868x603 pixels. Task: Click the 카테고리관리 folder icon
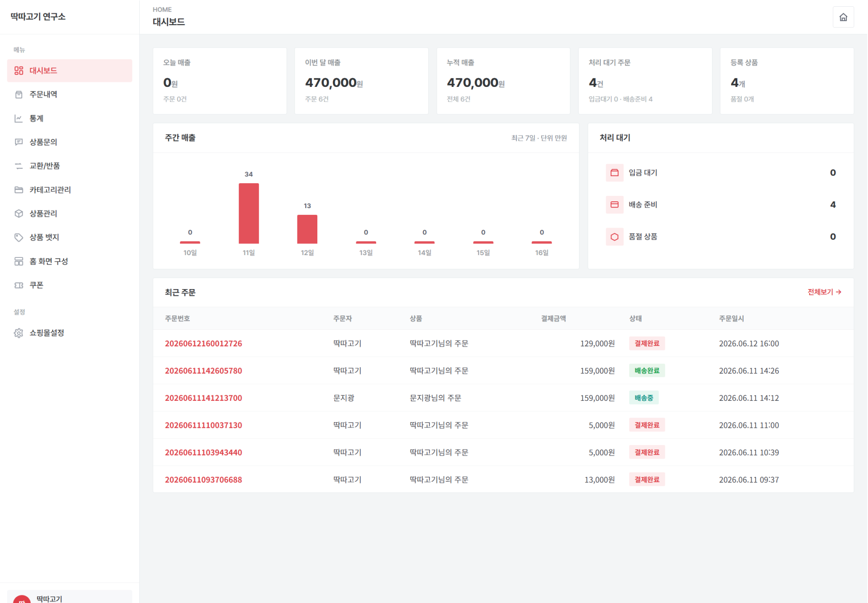19,190
